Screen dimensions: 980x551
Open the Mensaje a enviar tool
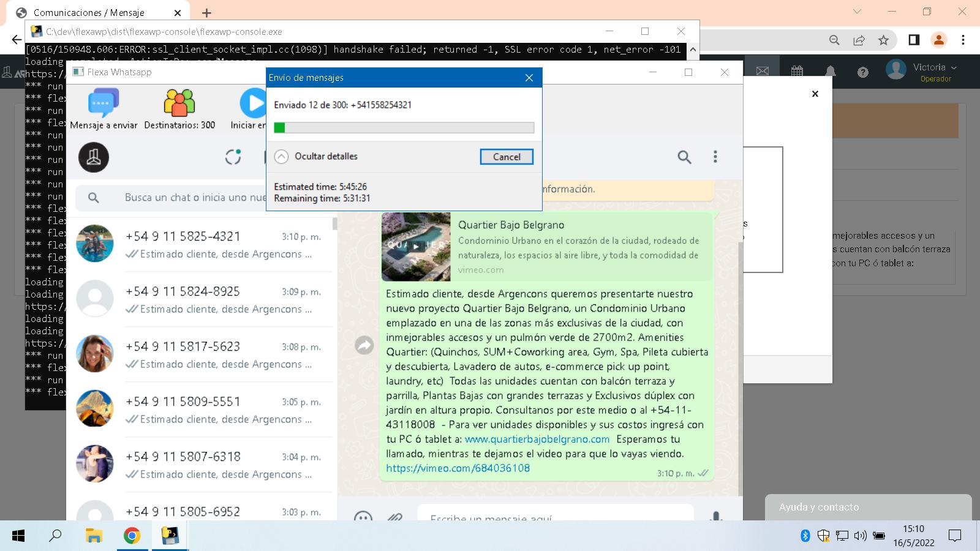104,109
